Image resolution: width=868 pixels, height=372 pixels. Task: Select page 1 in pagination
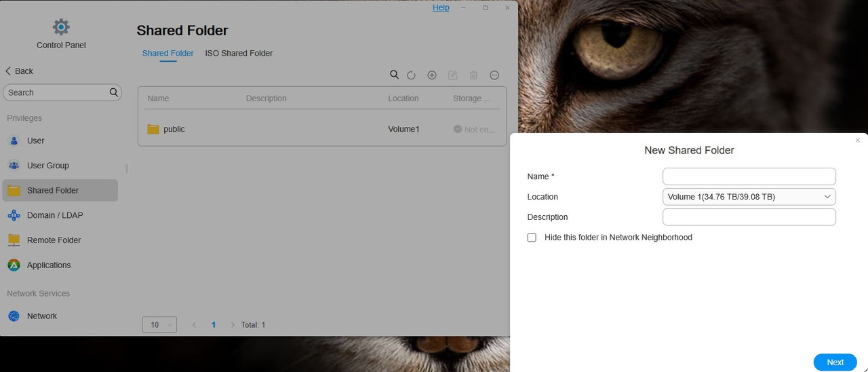pyautogui.click(x=214, y=325)
